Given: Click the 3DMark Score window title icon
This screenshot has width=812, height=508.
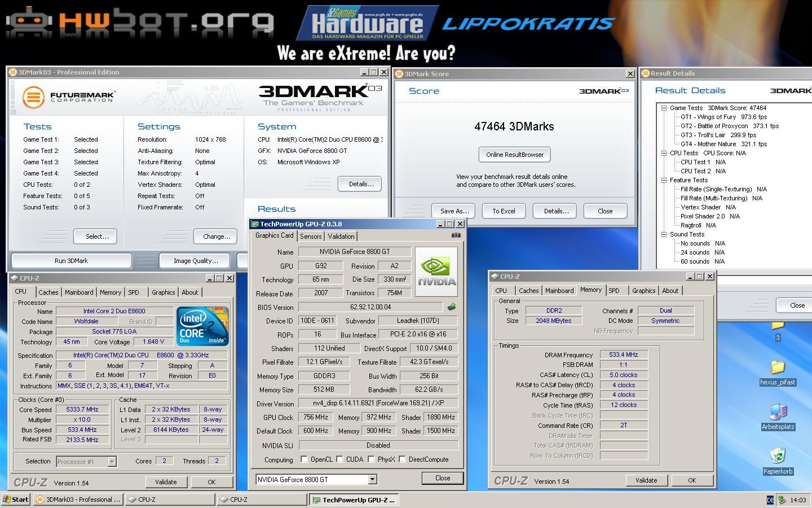Looking at the screenshot, I should click(399, 74).
